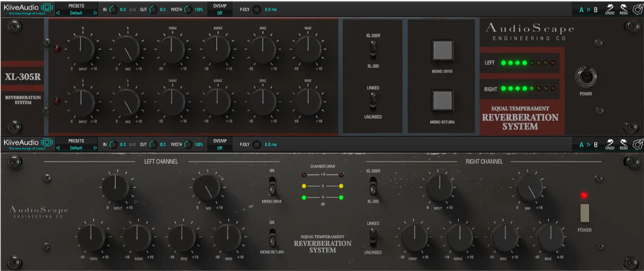Toggle IN/OUT link icon in red unit's toolbar
The image size is (644, 271).
[x=132, y=9]
